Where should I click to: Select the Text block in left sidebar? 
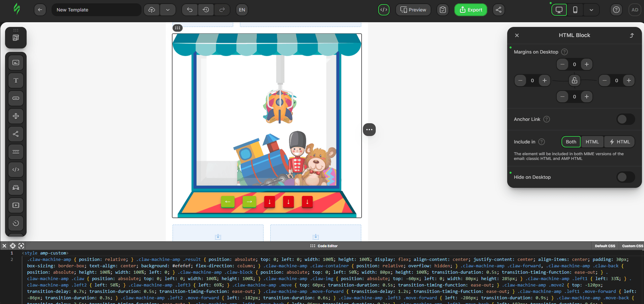point(16,80)
